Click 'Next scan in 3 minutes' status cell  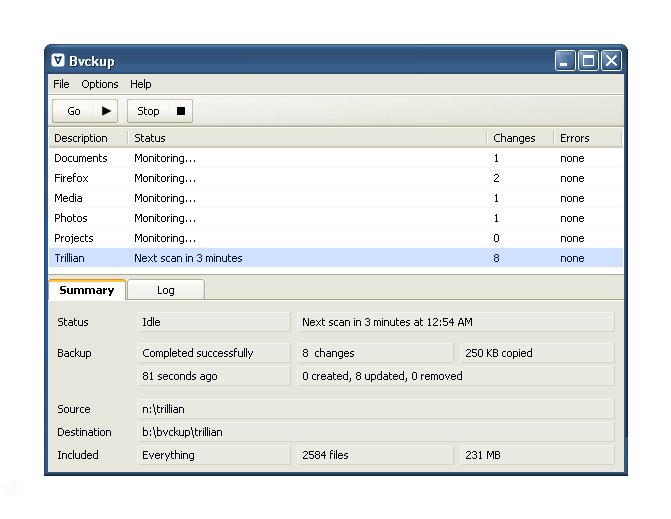point(188,258)
